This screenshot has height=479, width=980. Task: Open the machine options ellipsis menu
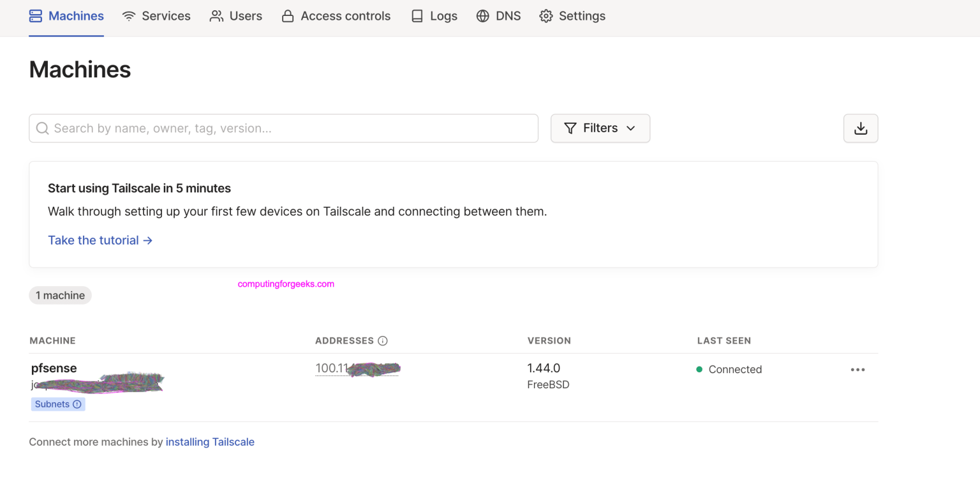click(857, 369)
